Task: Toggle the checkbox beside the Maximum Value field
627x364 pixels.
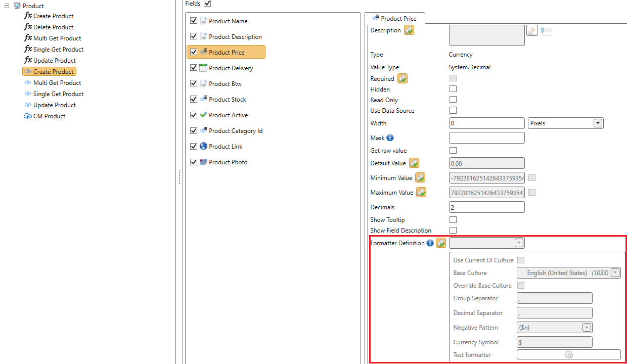Action: tap(532, 192)
